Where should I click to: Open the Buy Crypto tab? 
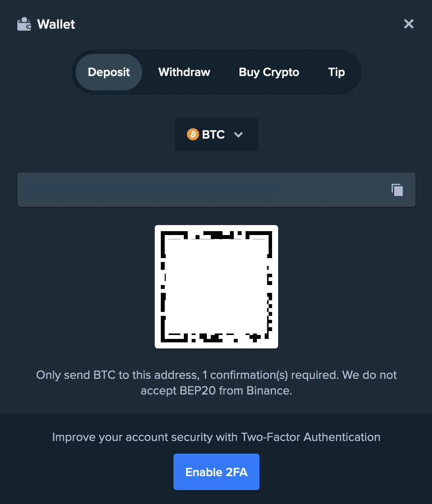[269, 72]
